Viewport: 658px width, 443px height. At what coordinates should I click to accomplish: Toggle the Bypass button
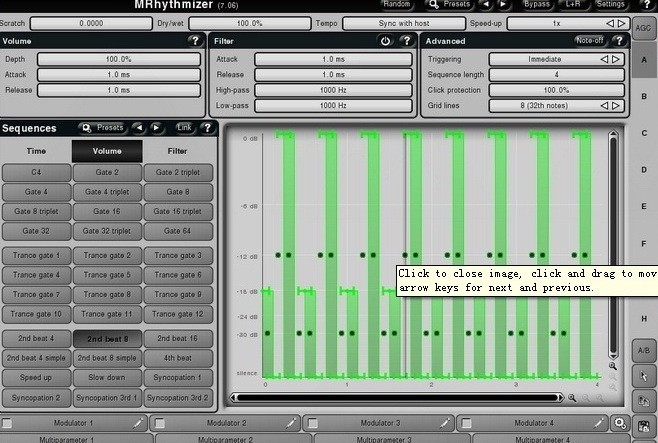pyautogui.click(x=536, y=4)
